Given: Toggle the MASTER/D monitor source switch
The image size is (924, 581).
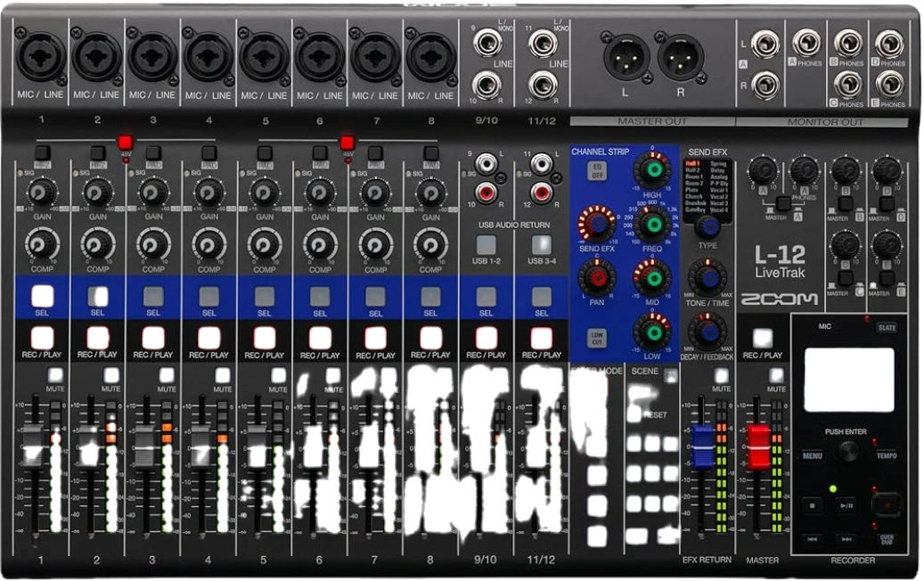Looking at the screenshot, I should coord(887,204).
